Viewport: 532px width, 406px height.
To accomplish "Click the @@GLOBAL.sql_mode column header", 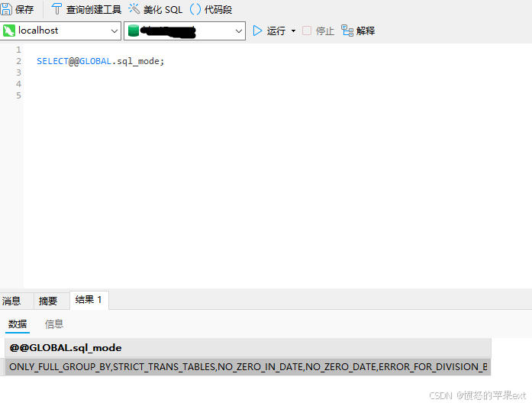I will click(247, 348).
